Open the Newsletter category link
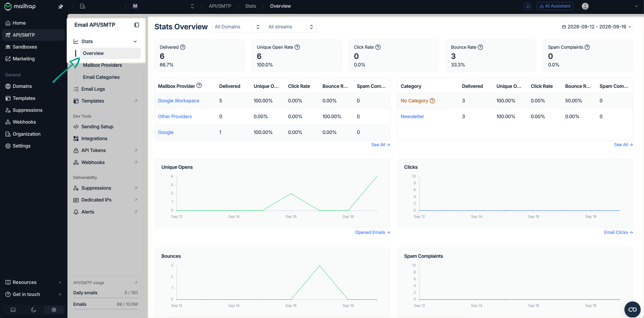644x318 pixels. 412,116
